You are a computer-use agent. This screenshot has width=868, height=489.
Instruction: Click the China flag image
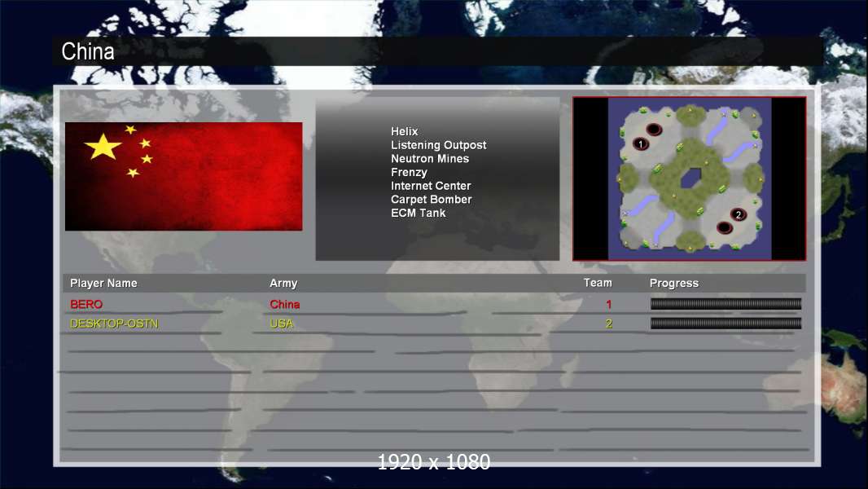[184, 176]
